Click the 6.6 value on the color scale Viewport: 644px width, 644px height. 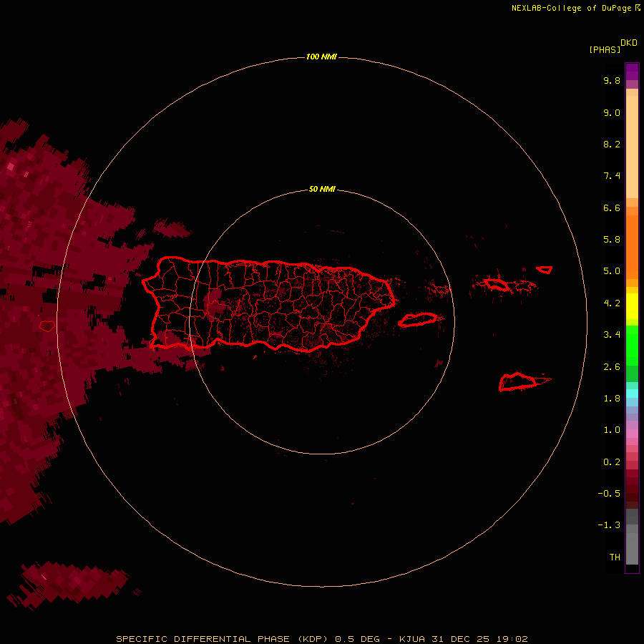coord(612,208)
